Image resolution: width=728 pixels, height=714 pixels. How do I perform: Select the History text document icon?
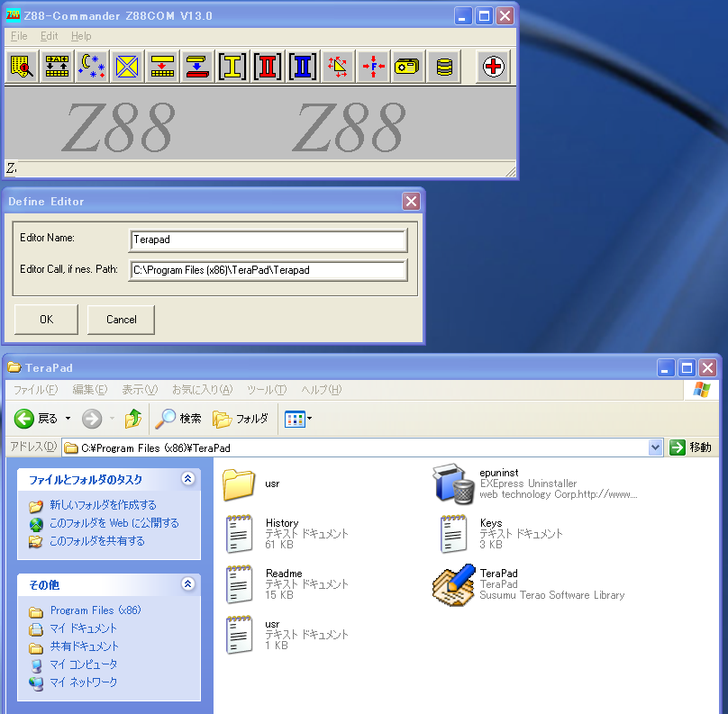pyautogui.click(x=239, y=534)
